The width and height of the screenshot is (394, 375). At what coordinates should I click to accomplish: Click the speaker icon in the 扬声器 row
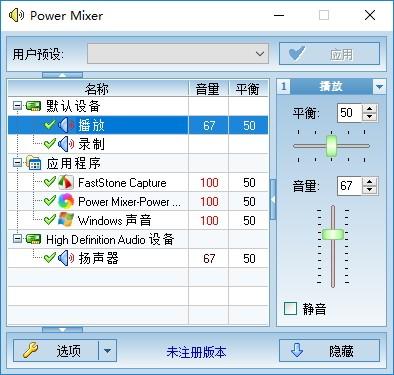(x=66, y=258)
